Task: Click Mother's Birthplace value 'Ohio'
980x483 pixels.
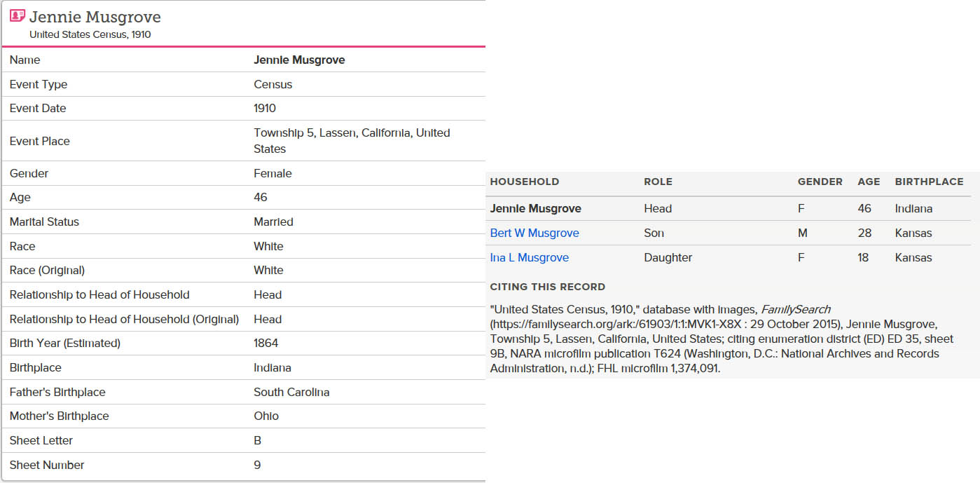Action: click(266, 416)
